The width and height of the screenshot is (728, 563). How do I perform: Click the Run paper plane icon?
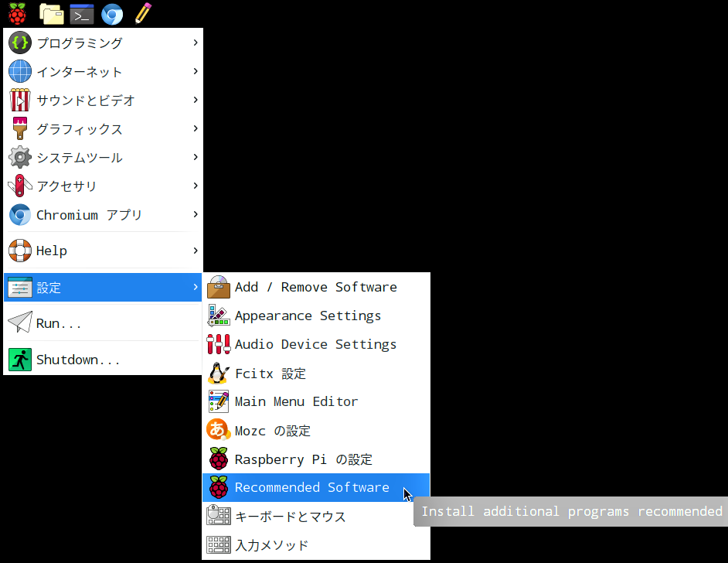20,322
